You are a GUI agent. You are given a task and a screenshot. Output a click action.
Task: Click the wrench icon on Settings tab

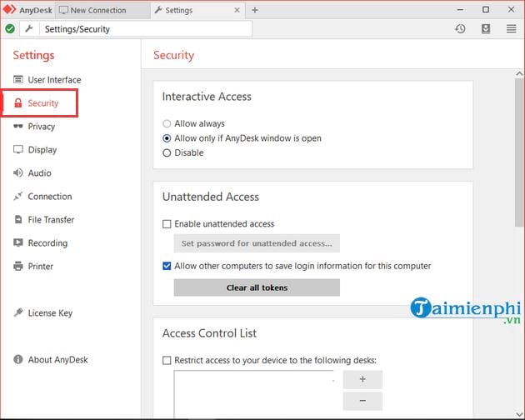[158, 10]
